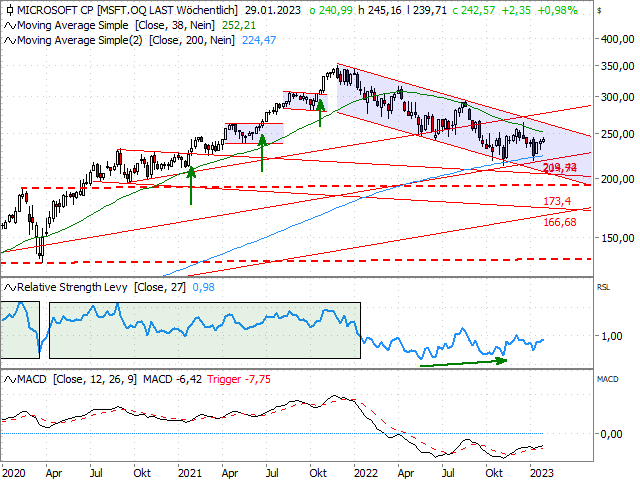This screenshot has height=480, width=640.
Task: Click the Trigger value -7,75
Action: [258, 380]
